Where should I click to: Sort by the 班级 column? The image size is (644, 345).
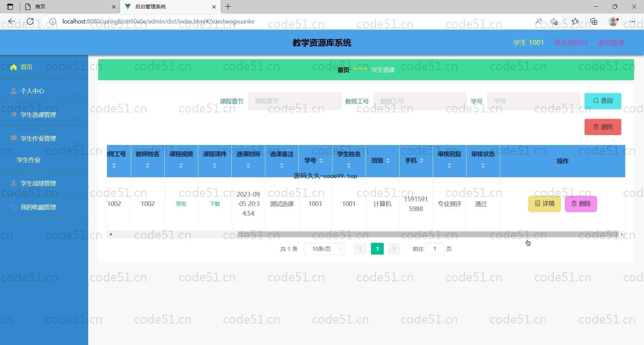click(x=388, y=161)
